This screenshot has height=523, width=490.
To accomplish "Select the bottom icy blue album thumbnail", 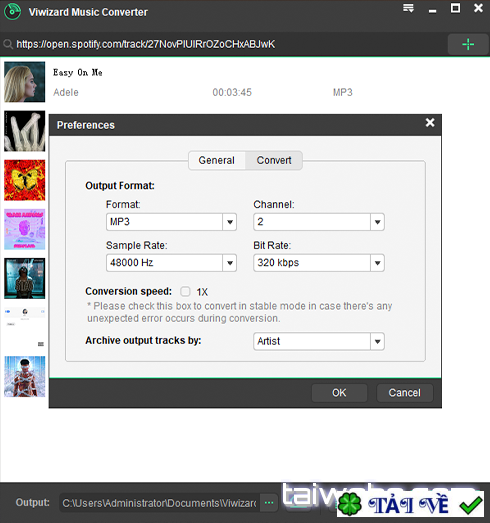I will click(x=24, y=377).
